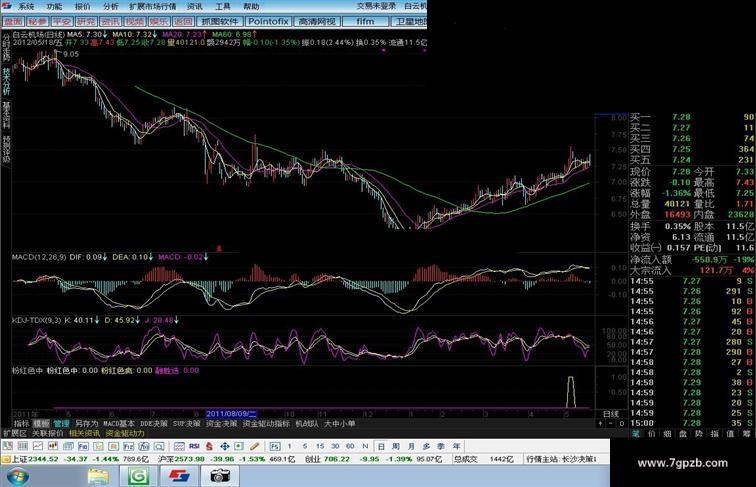Select the 大中小单 template tab
Viewport: 756px width, 487px height.
tap(339, 423)
